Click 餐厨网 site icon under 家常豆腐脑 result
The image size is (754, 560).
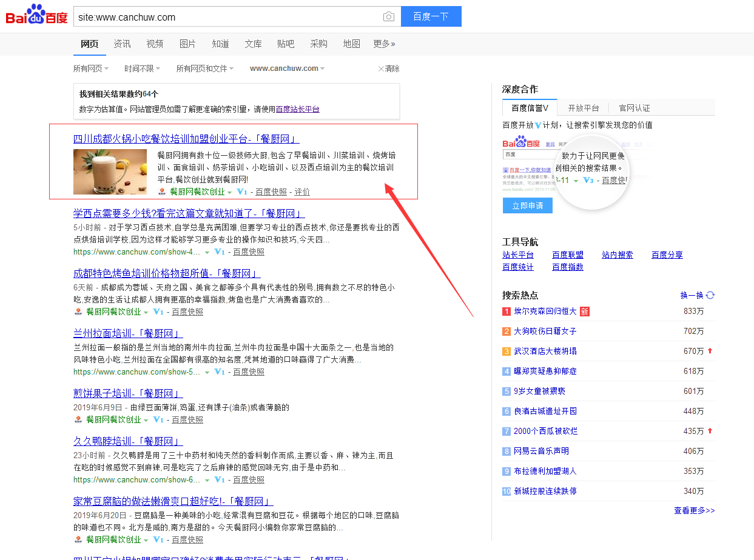pyautogui.click(x=78, y=539)
